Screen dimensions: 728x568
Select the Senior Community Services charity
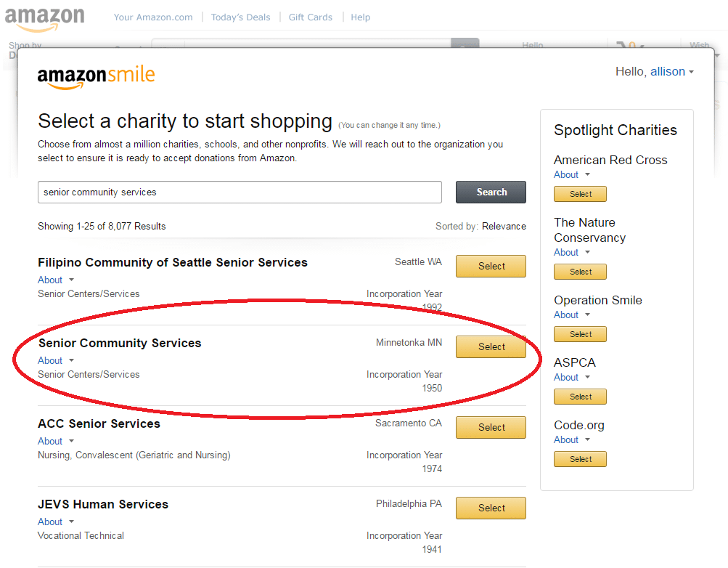pyautogui.click(x=491, y=347)
